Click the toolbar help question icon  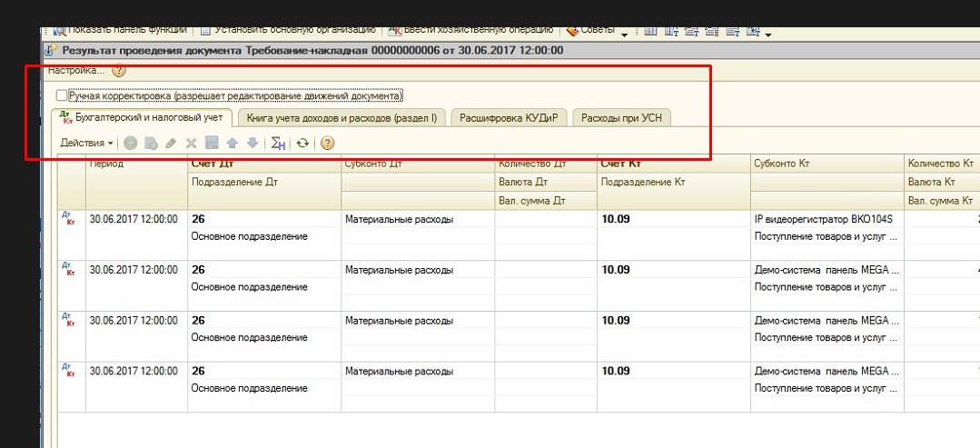click(328, 143)
